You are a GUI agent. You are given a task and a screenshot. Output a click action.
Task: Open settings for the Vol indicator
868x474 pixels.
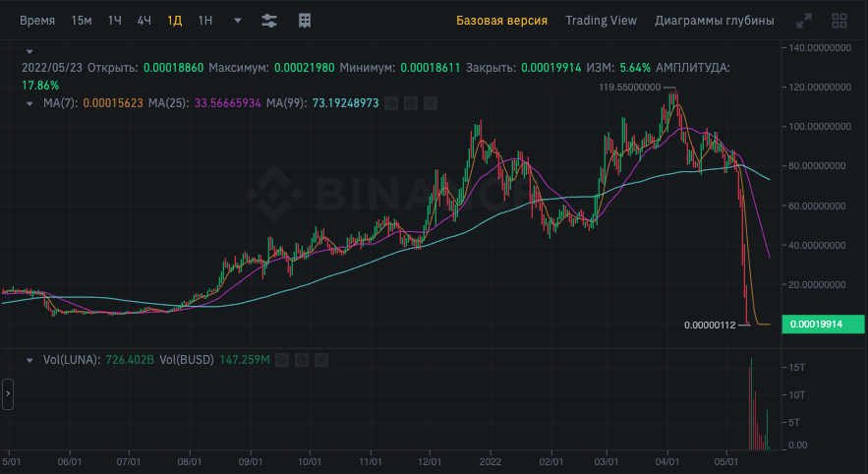tap(302, 361)
